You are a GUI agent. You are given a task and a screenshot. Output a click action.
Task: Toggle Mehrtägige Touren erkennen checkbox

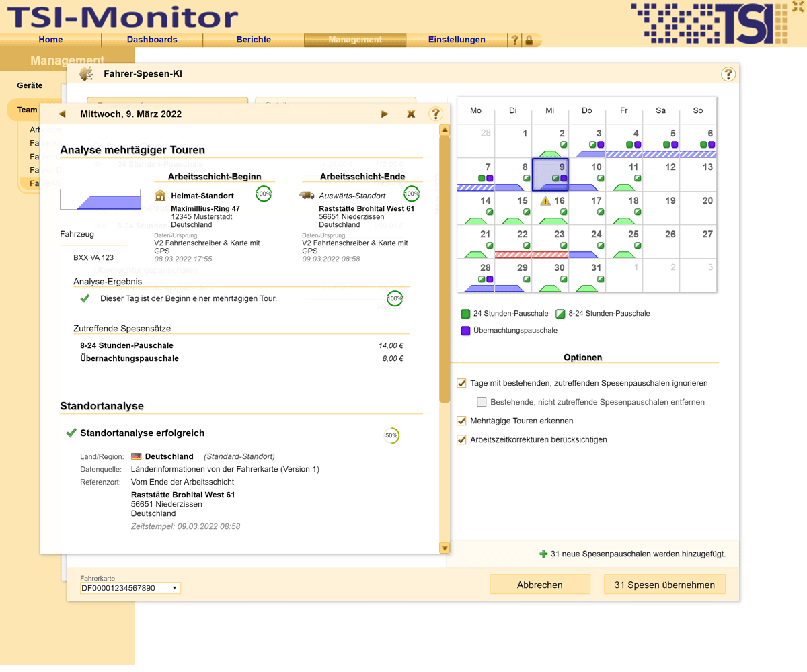[x=462, y=421]
